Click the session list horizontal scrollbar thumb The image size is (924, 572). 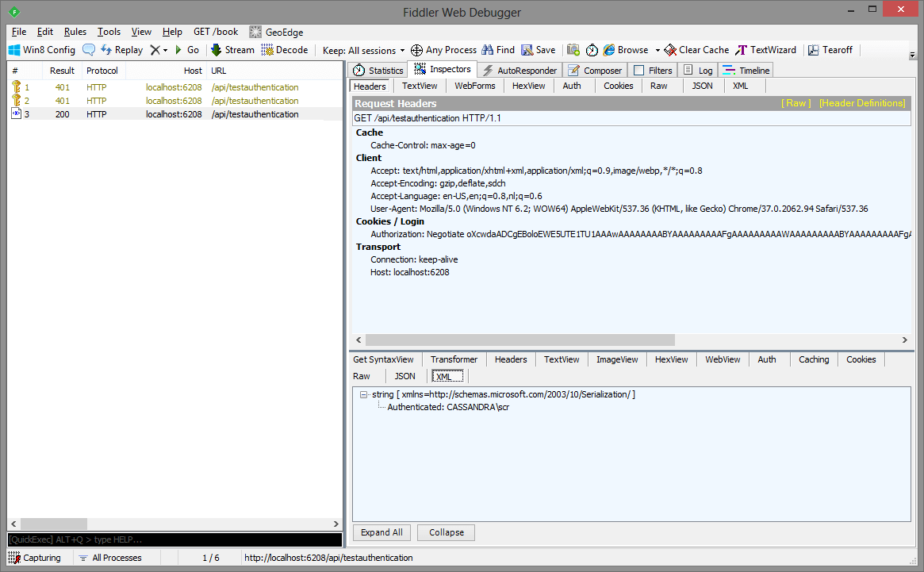(54, 524)
